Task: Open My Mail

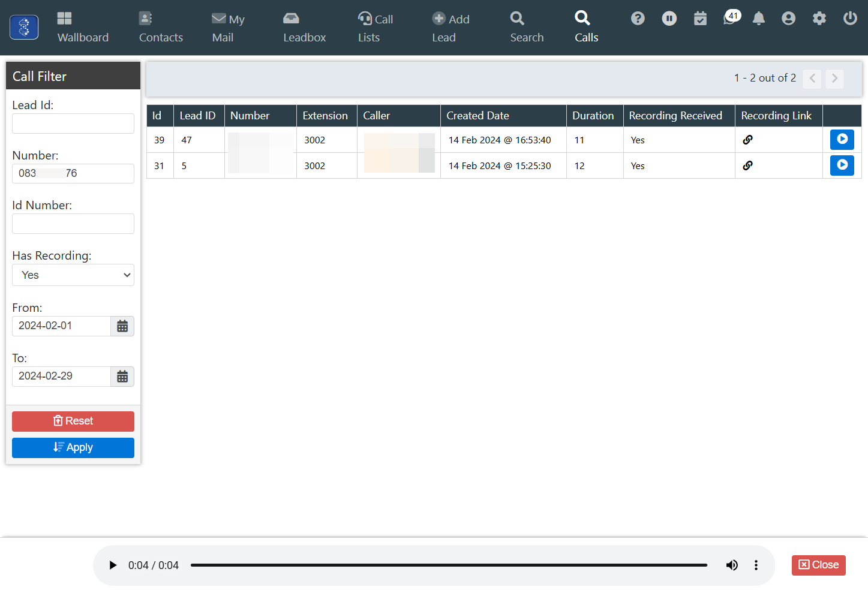Action: (x=228, y=28)
